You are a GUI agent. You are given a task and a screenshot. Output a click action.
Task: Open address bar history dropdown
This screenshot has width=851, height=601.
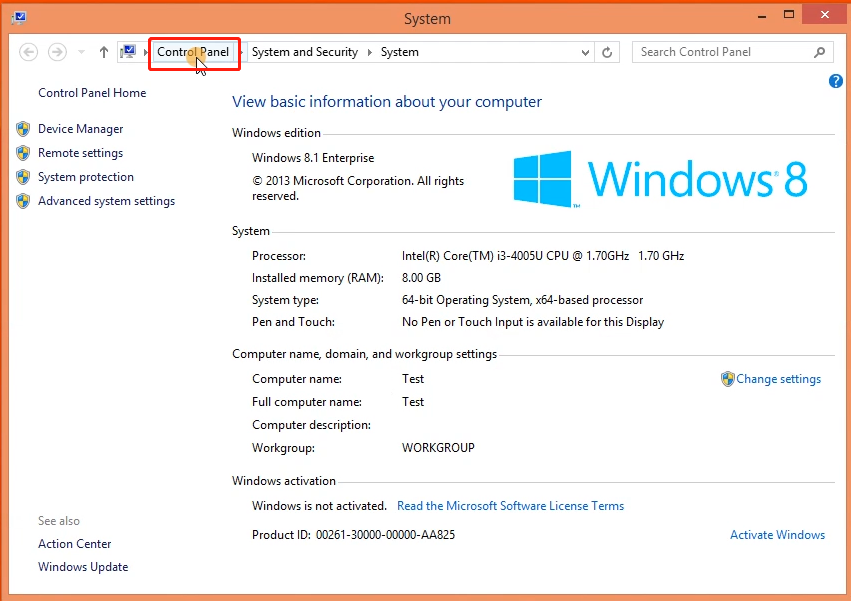[x=585, y=53]
